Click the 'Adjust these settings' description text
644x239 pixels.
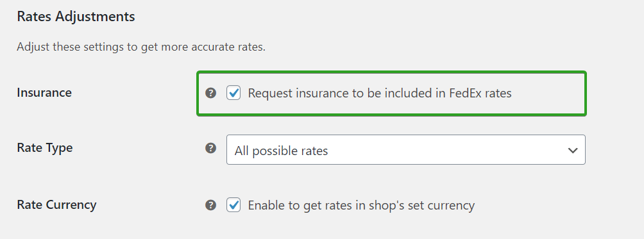[x=141, y=47]
